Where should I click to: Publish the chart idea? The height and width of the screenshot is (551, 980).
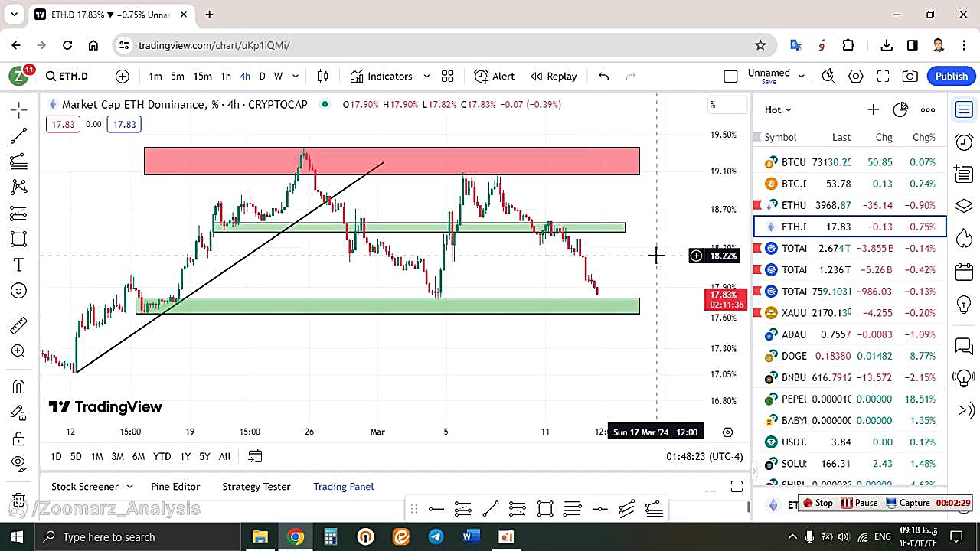click(952, 76)
